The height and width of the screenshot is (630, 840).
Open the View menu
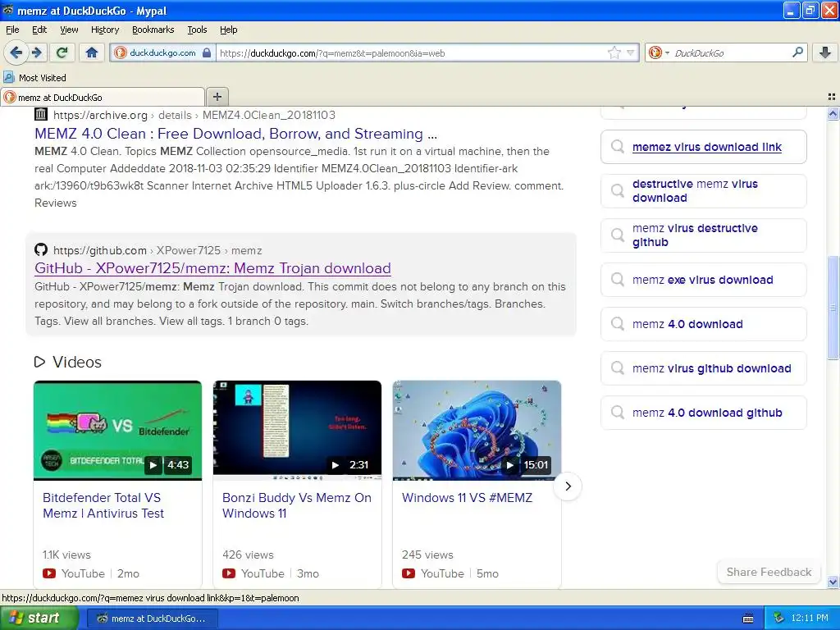(x=69, y=30)
